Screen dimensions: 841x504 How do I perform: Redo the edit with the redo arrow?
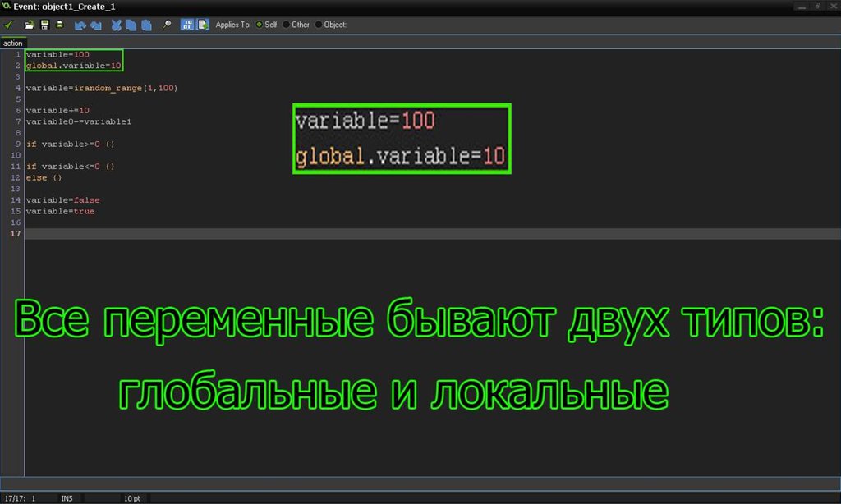(96, 25)
